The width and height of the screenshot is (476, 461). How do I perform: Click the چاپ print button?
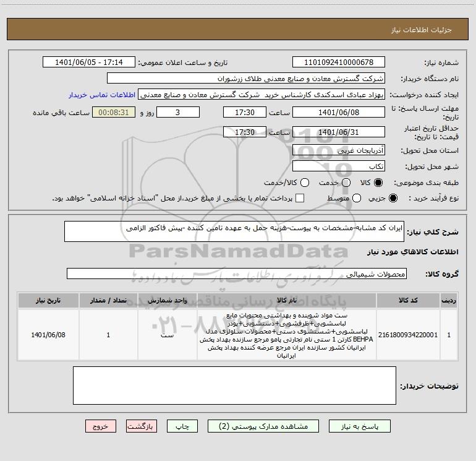(x=182, y=426)
